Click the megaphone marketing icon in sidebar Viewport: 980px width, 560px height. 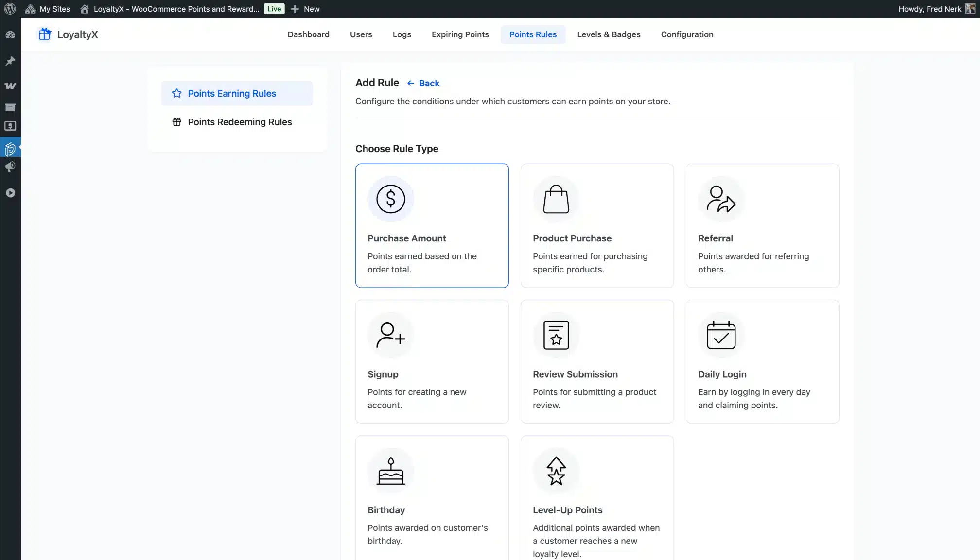(x=10, y=167)
